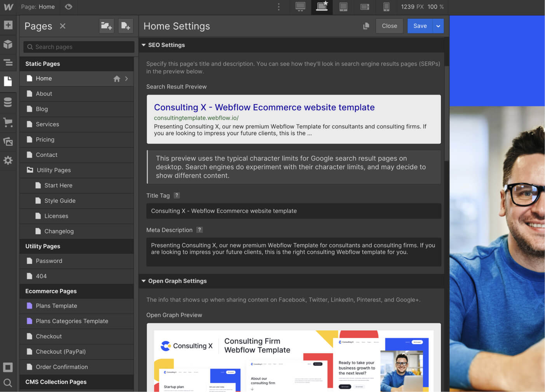This screenshot has width=545, height=392.
Task: Open the overflow ellipsis menu in the top bar
Action: (279, 7)
